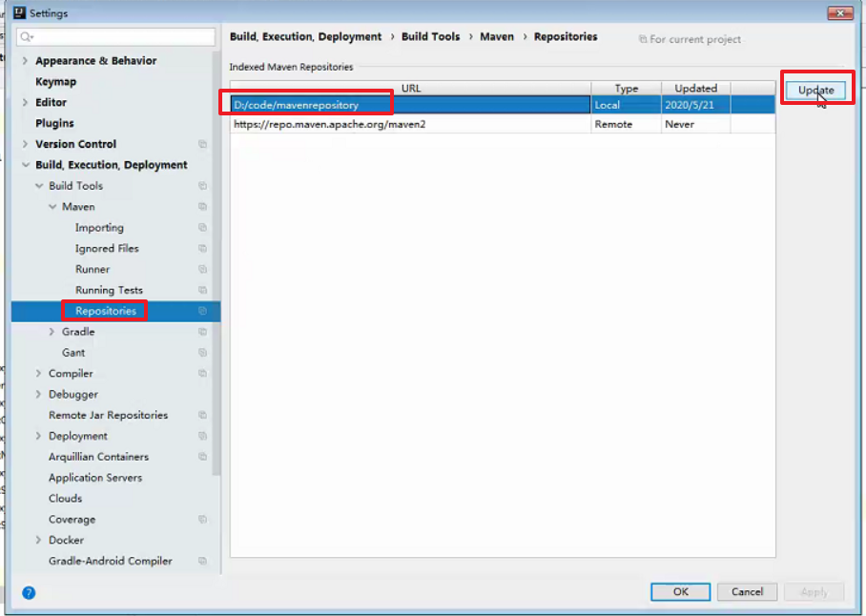Select Ignored Files under Maven
Screen dimensions: 866x616
click(107, 248)
